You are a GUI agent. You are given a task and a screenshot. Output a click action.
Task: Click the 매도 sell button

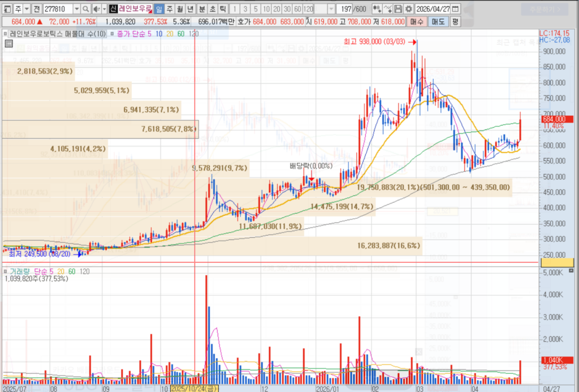click(438, 22)
